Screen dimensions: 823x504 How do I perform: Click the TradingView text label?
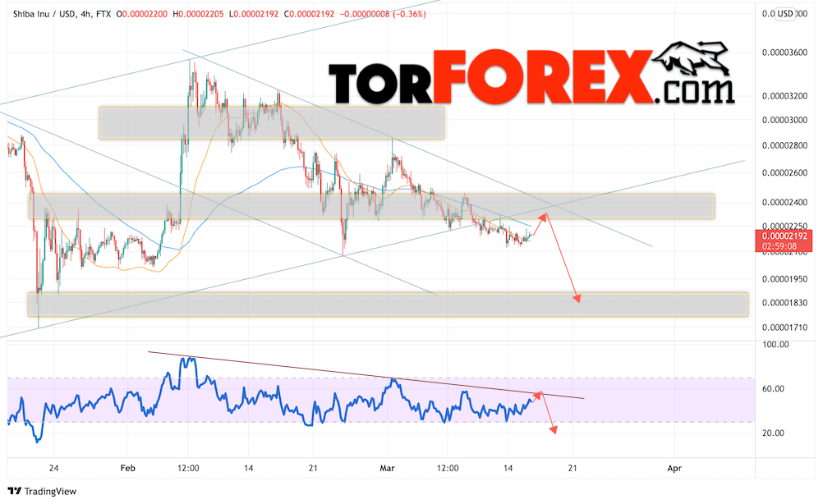(50, 492)
